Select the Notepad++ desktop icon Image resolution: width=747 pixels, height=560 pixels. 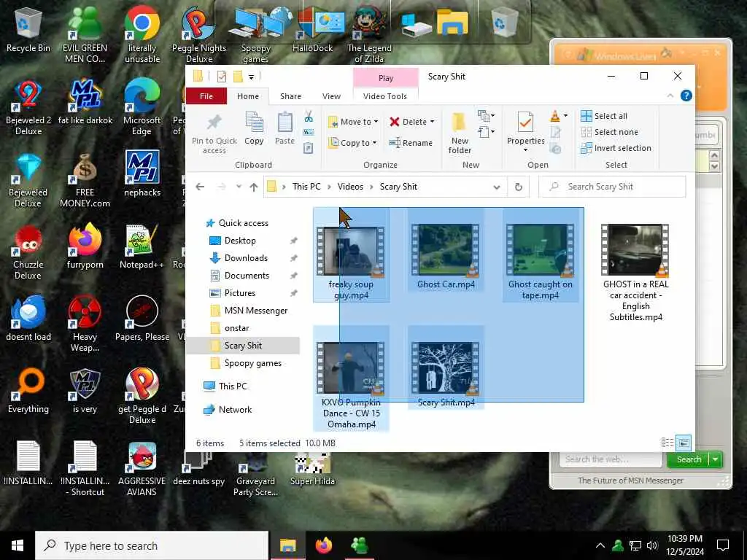pos(142,247)
